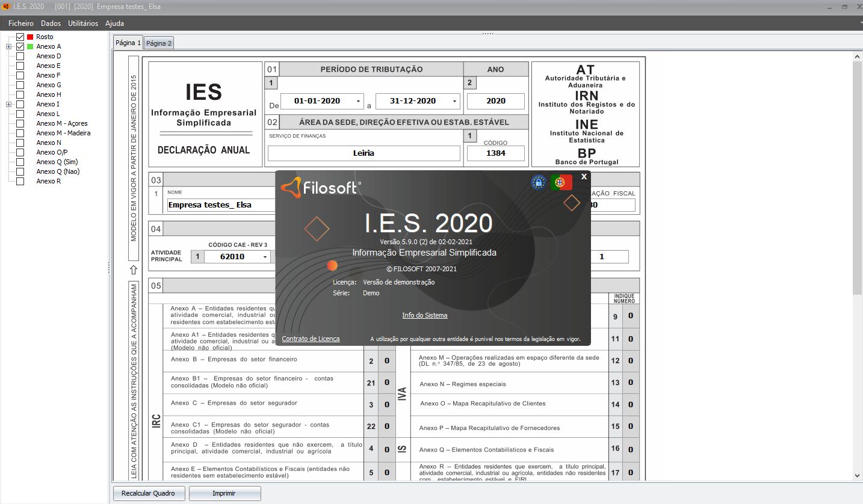Screen dimensions: 863x504
Task: Switch to the Página 2 tab
Action: [x=159, y=43]
